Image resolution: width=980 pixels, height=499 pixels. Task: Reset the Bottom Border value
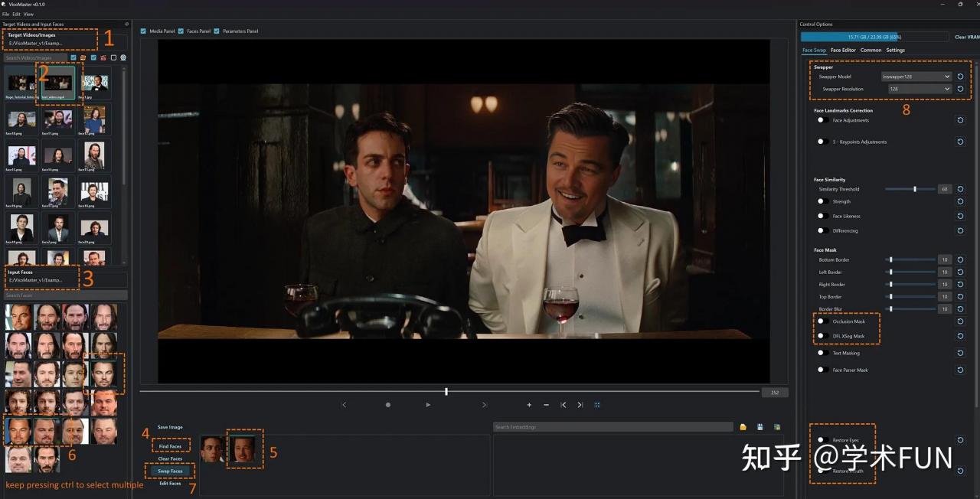pos(960,259)
